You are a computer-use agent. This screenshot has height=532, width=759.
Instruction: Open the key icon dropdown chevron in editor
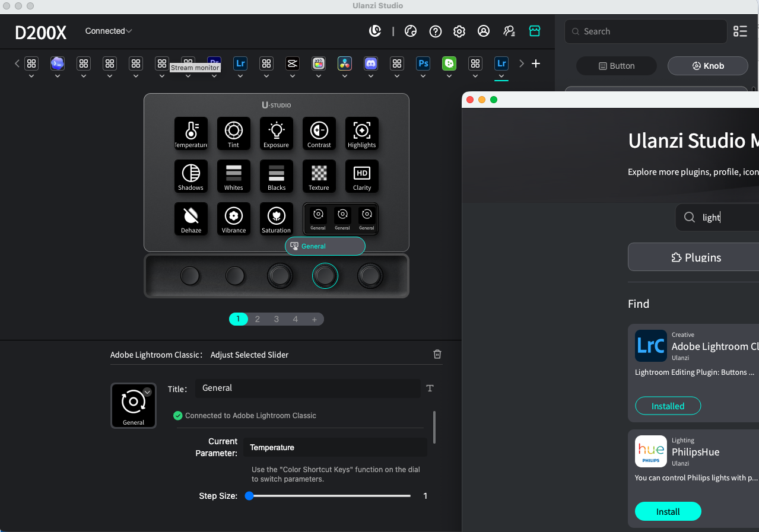[148, 392]
